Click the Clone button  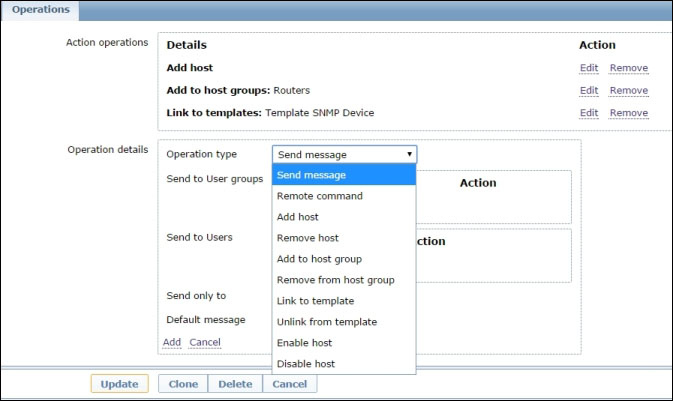click(182, 384)
